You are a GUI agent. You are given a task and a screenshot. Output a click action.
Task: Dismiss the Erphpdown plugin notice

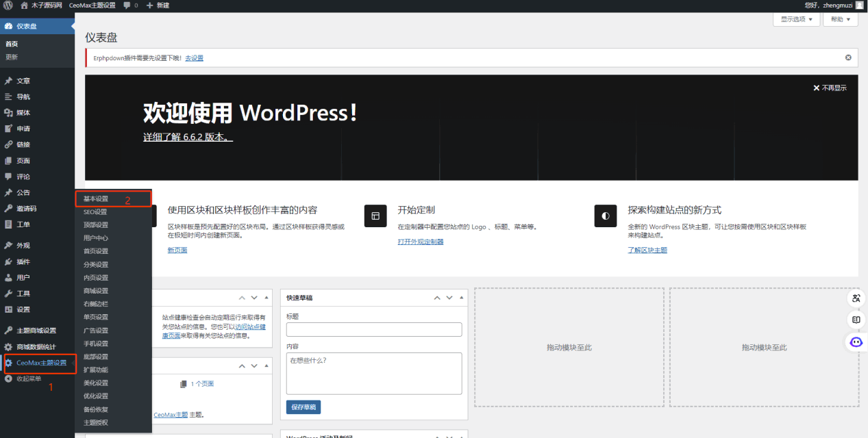tap(848, 57)
